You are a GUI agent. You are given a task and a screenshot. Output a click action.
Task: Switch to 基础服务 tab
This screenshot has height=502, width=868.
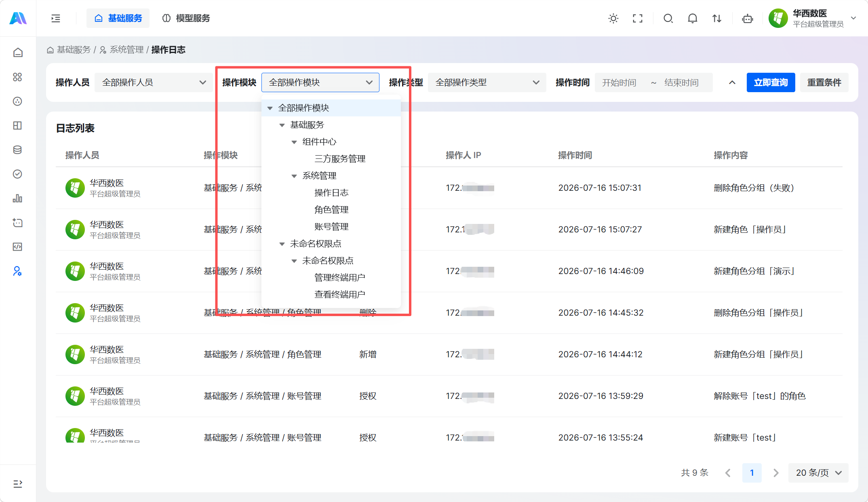pyautogui.click(x=118, y=18)
